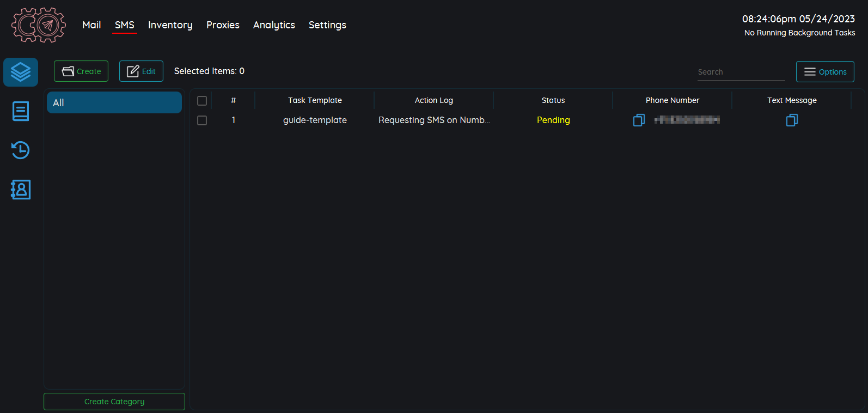Open the stacked layers sidebar icon
Viewport: 868px width, 413px height.
pyautogui.click(x=21, y=72)
